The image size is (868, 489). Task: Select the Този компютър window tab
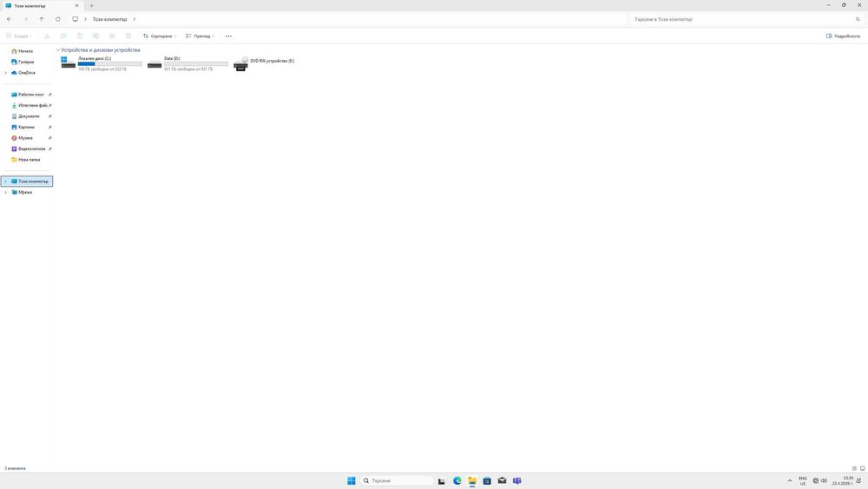(42, 5)
